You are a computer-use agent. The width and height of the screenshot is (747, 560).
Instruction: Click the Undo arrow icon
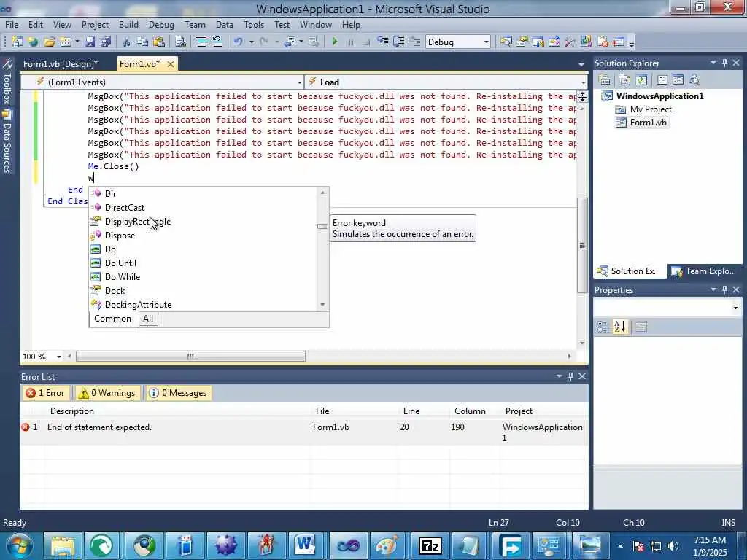239,42
